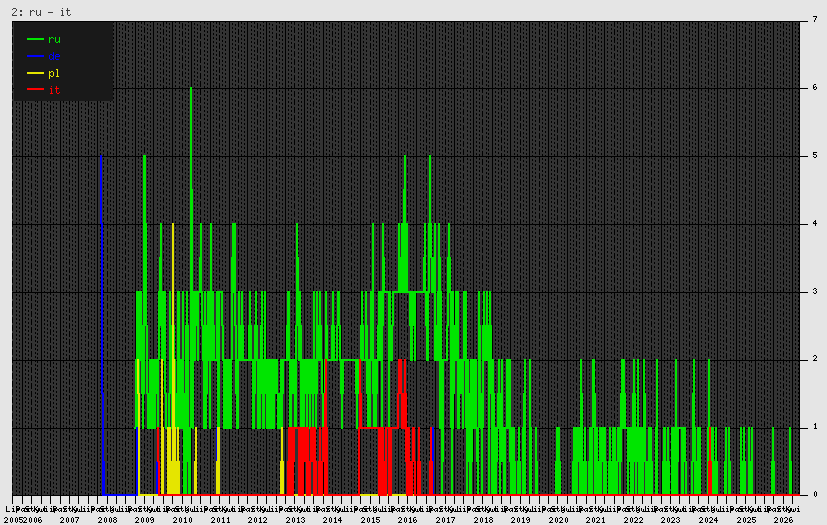Select the blue "de" legend entry
Viewport: 827px width, 525px height.
point(44,56)
